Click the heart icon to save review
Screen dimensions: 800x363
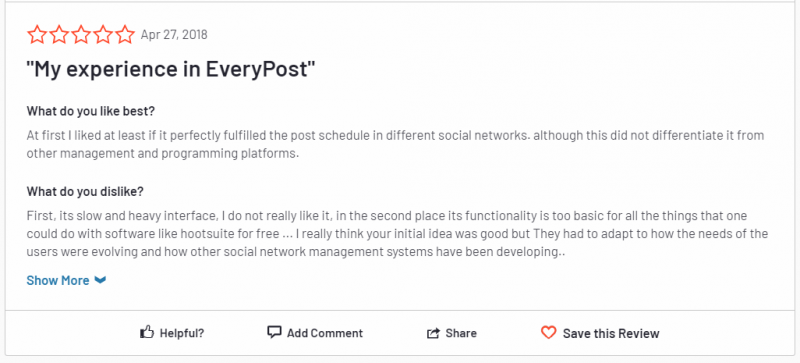pyautogui.click(x=548, y=333)
